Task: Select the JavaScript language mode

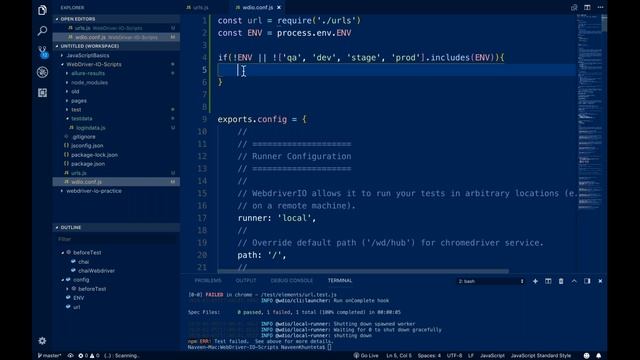Action: pyautogui.click(x=492, y=356)
